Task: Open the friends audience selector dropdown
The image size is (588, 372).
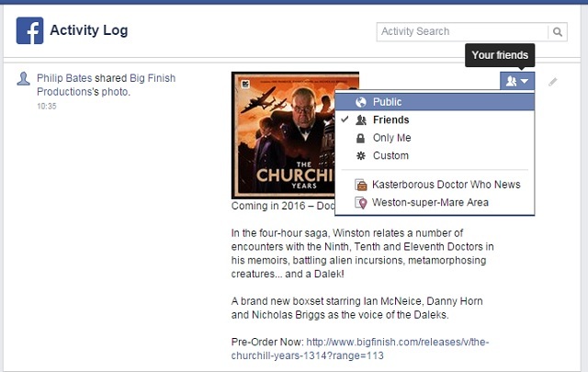Action: coord(517,81)
